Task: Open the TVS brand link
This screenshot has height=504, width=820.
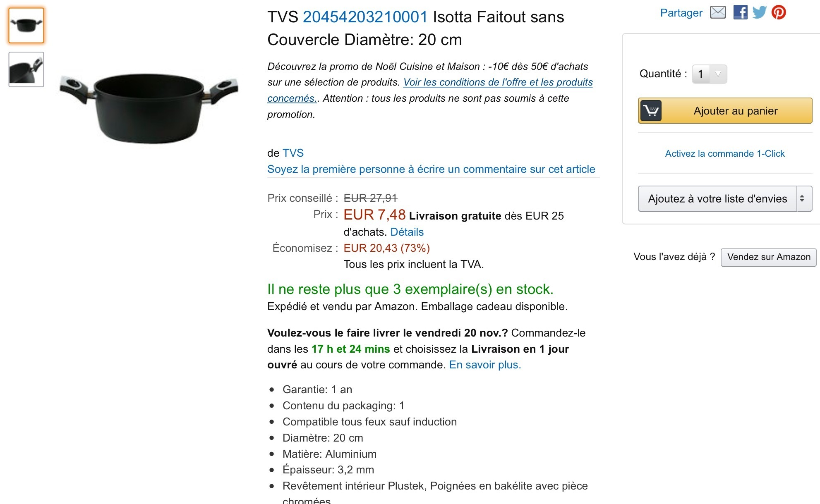Action: pos(293,153)
